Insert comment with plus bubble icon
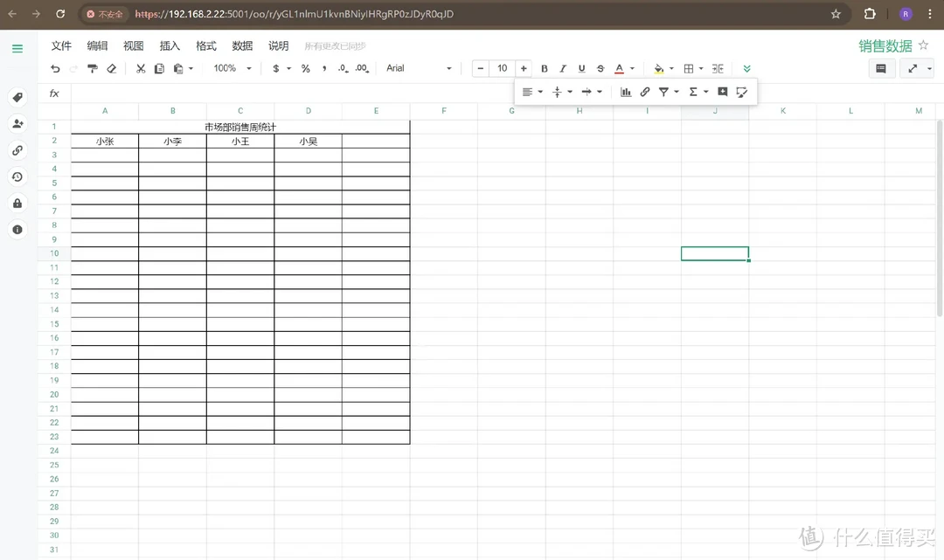The height and width of the screenshot is (560, 944). [x=723, y=92]
